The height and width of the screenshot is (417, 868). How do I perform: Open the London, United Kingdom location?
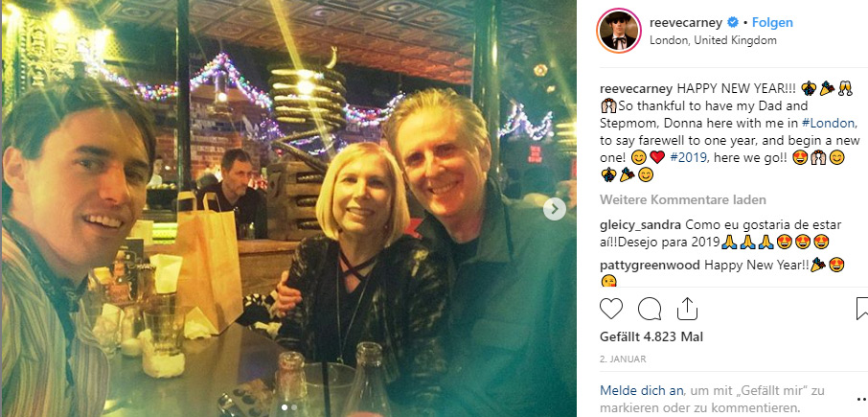pyautogui.click(x=705, y=40)
